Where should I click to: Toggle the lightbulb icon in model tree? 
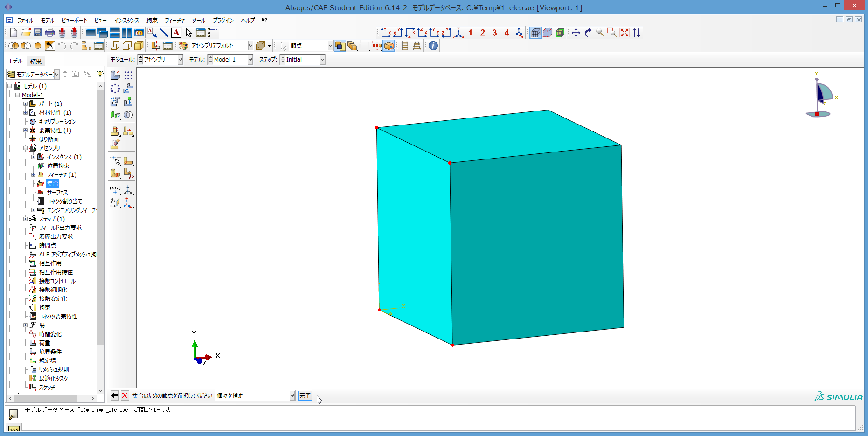(x=100, y=74)
